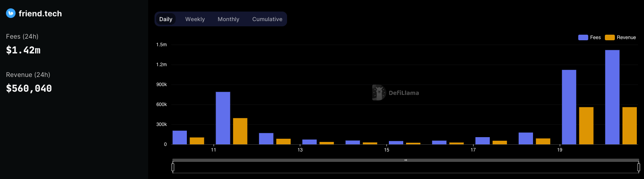Click the 300k y-axis label
Screen dimensions: 644x179
(x=162, y=124)
